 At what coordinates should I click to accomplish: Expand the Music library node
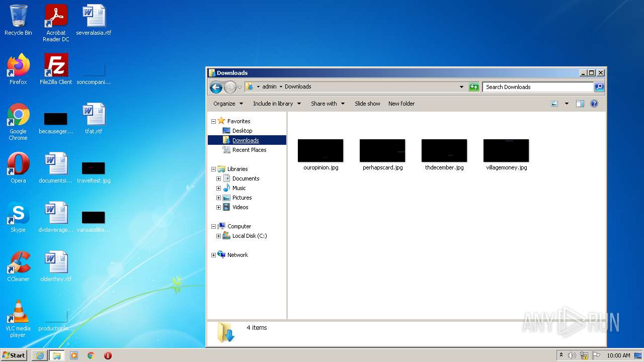coord(218,188)
